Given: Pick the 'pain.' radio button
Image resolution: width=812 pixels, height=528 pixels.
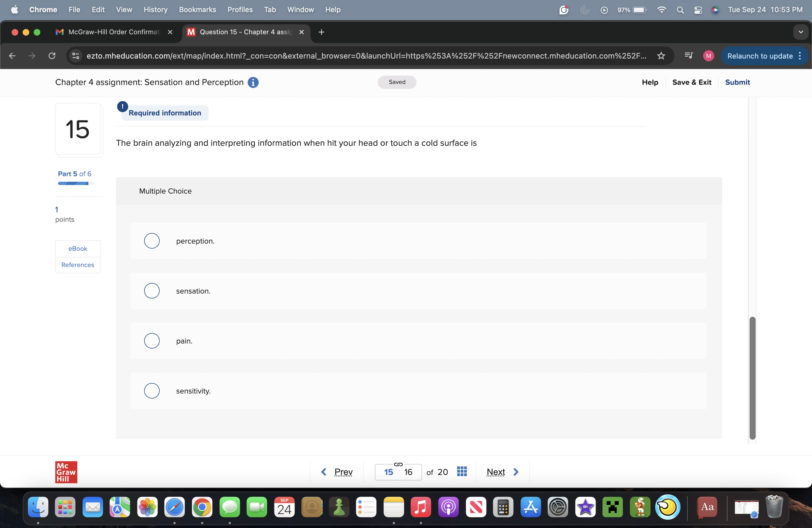Looking at the screenshot, I should click(152, 341).
